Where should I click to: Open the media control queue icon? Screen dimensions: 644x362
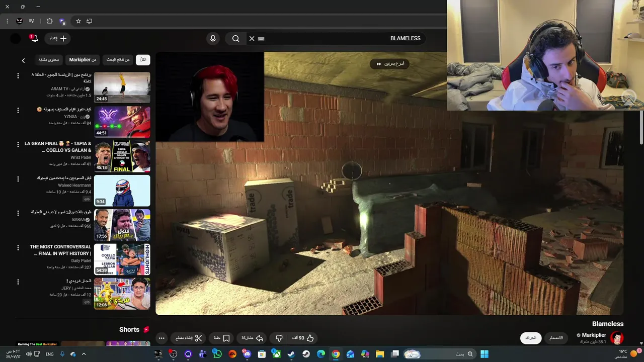(32, 21)
